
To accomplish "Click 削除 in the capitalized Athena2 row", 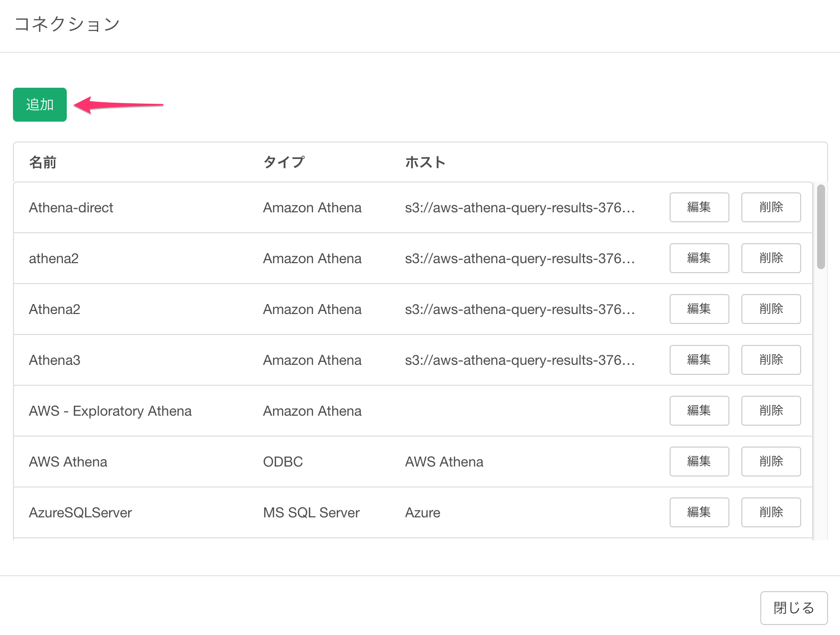I will (x=771, y=309).
